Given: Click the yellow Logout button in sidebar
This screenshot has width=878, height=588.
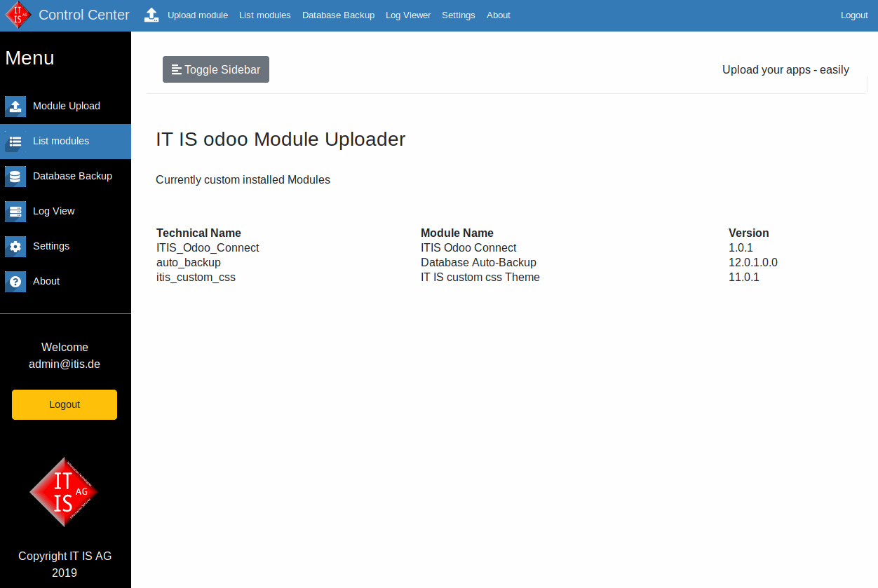Looking at the screenshot, I should [x=65, y=404].
